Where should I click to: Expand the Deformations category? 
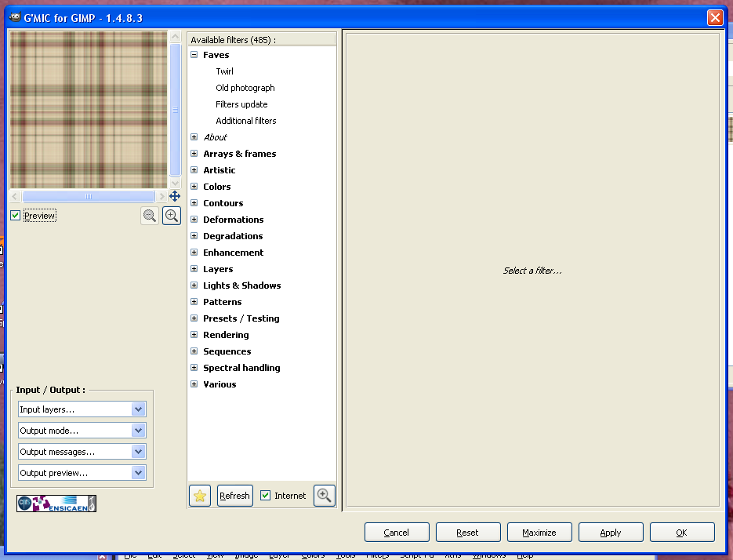[194, 220]
